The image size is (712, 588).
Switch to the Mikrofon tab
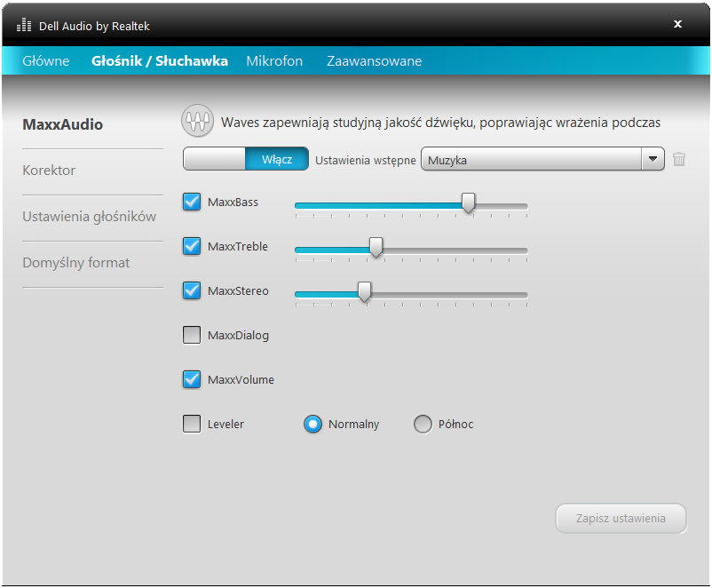coord(274,61)
